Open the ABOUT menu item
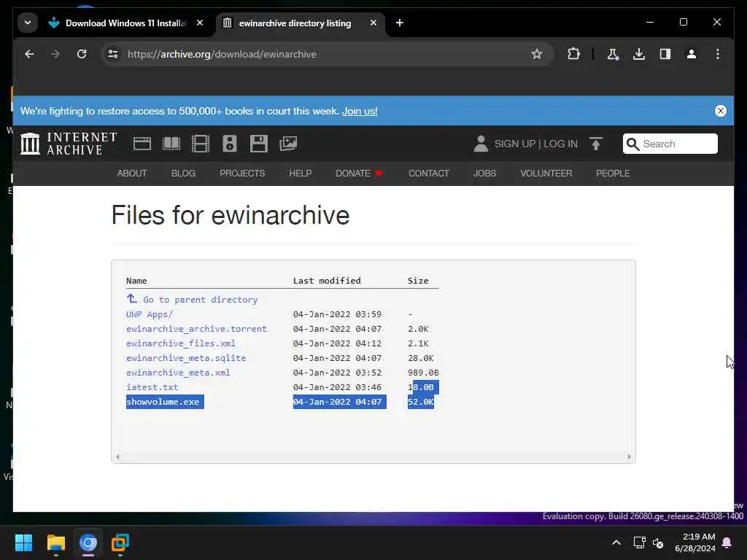 [x=132, y=174]
